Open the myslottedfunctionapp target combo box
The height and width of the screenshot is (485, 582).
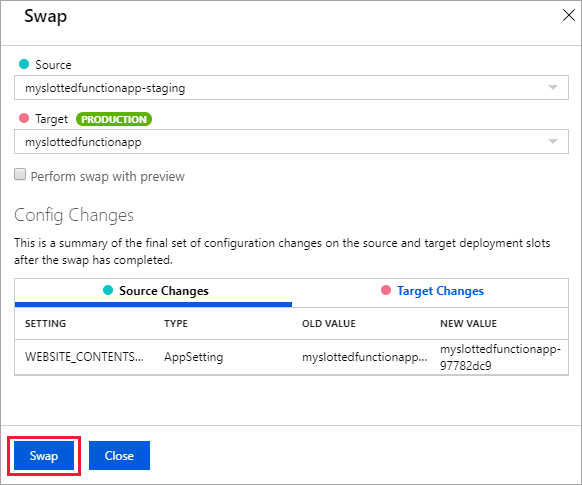click(x=291, y=141)
